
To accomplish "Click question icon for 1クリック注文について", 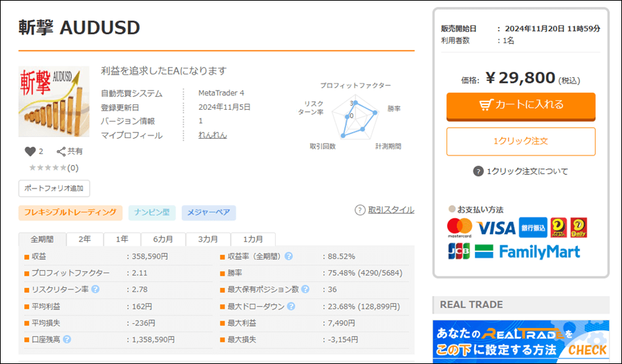I will 478,171.
